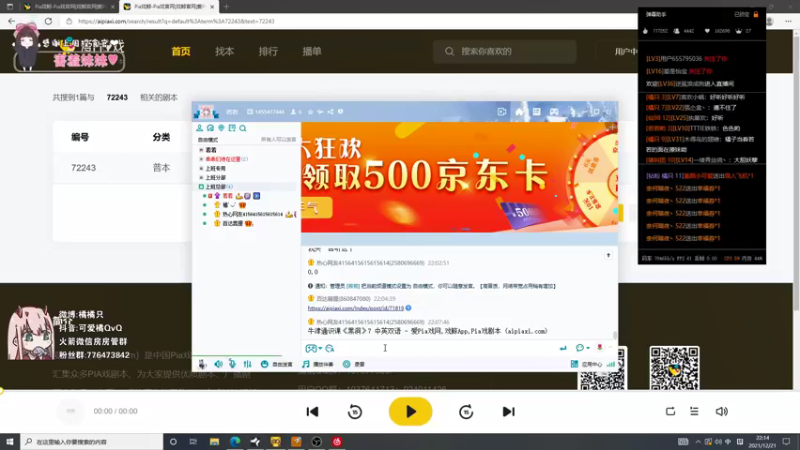This screenshot has width=800, height=450.
Task: Open 应用中心 in chat window
Action: [x=587, y=364]
